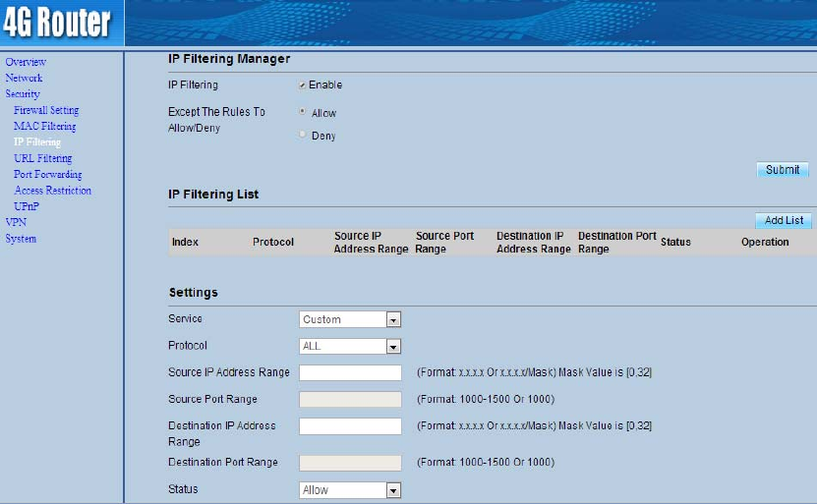Select the Security section link
The width and height of the screenshot is (817, 504).
[23, 93]
